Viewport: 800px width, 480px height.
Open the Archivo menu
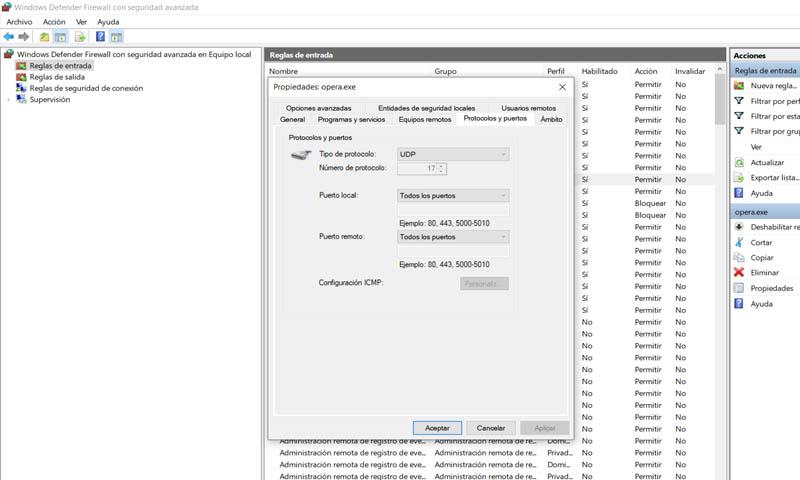[x=19, y=22]
